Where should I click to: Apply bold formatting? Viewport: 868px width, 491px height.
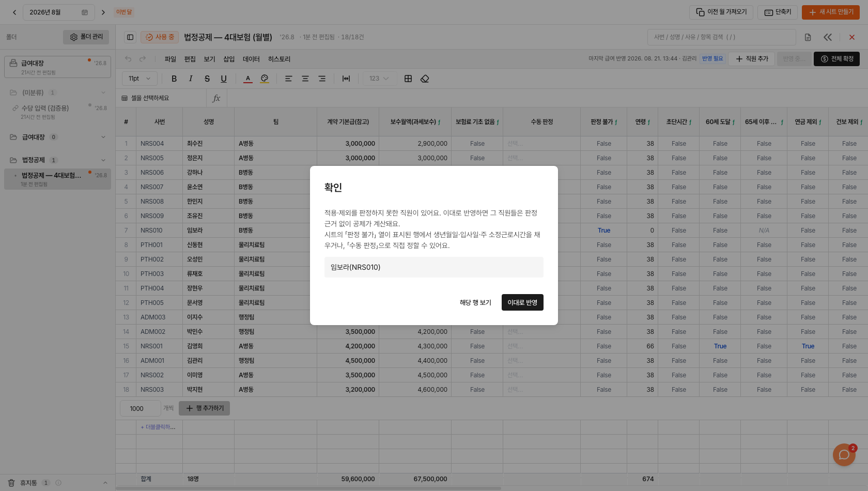174,79
